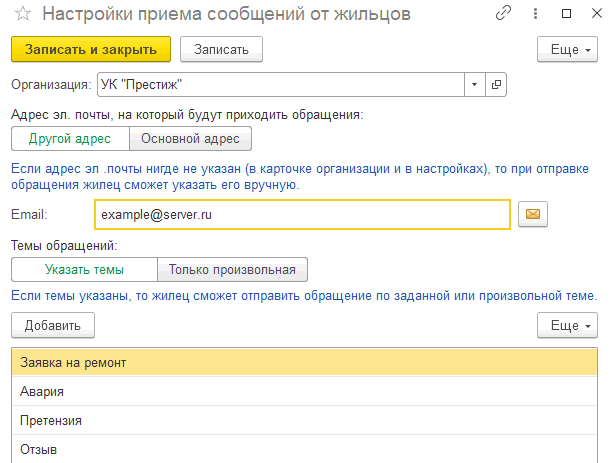Add form to favorites with star icon

point(23,14)
